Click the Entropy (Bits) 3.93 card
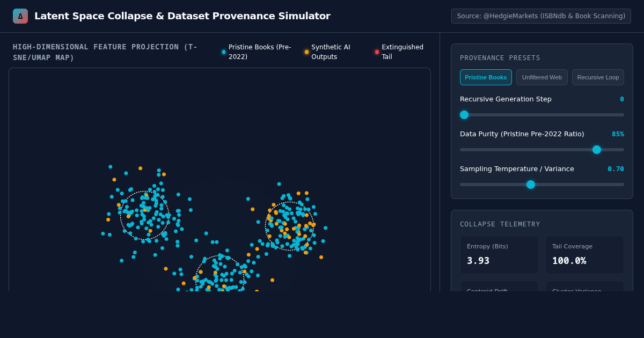This screenshot has width=644, height=338. pyautogui.click(x=499, y=255)
